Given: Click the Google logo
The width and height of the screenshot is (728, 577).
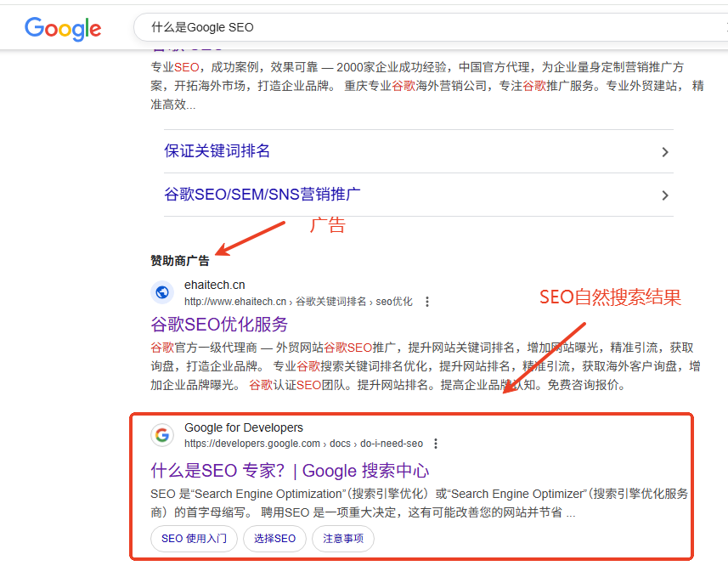Looking at the screenshot, I should pyautogui.click(x=63, y=29).
